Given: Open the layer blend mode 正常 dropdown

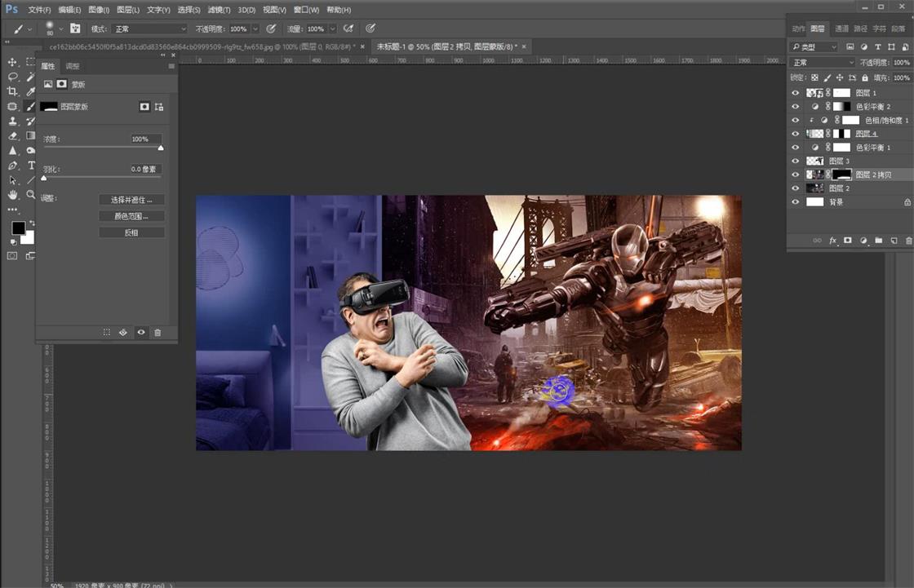Looking at the screenshot, I should tap(823, 63).
